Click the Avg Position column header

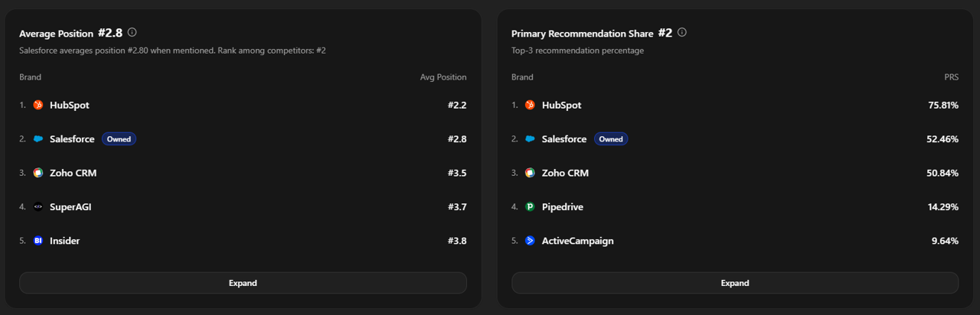[443, 77]
